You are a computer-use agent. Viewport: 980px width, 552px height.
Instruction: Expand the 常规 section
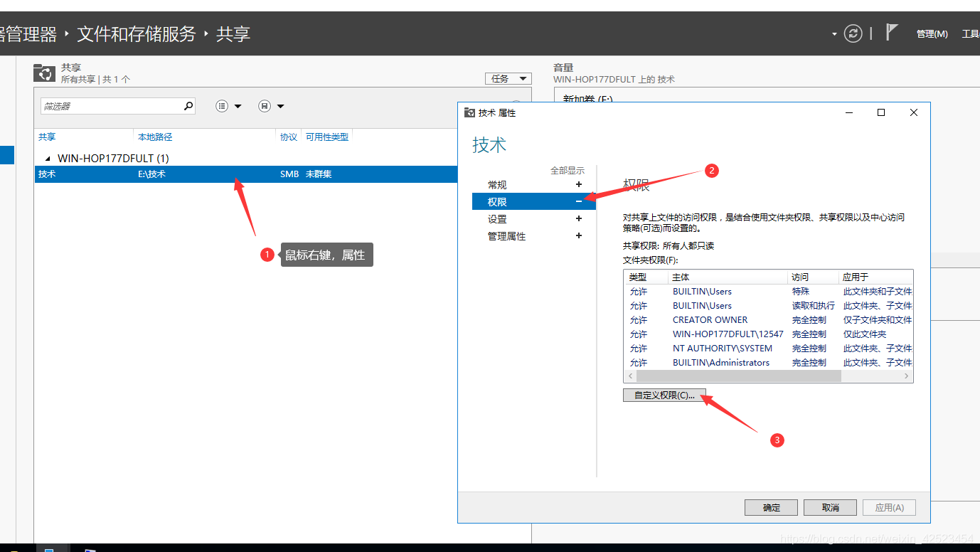(579, 185)
